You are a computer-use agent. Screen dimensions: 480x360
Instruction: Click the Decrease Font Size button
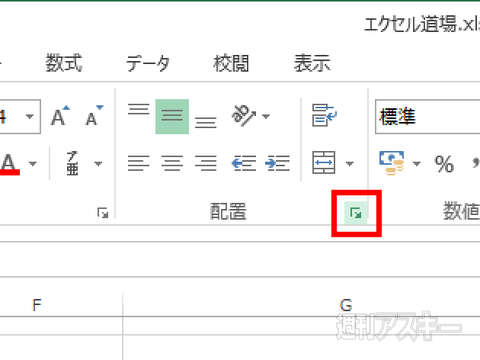tap(94, 116)
